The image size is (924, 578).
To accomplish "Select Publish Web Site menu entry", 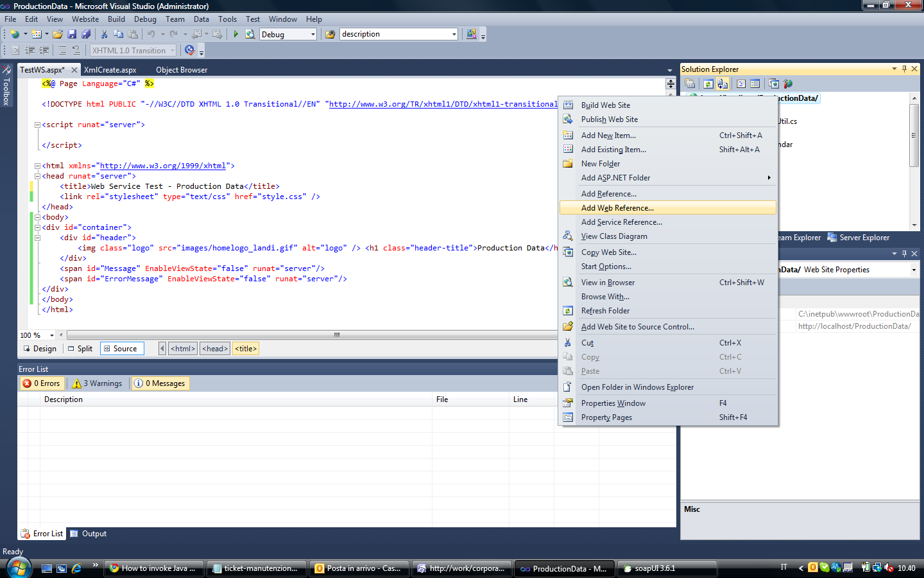I will (668, 119).
